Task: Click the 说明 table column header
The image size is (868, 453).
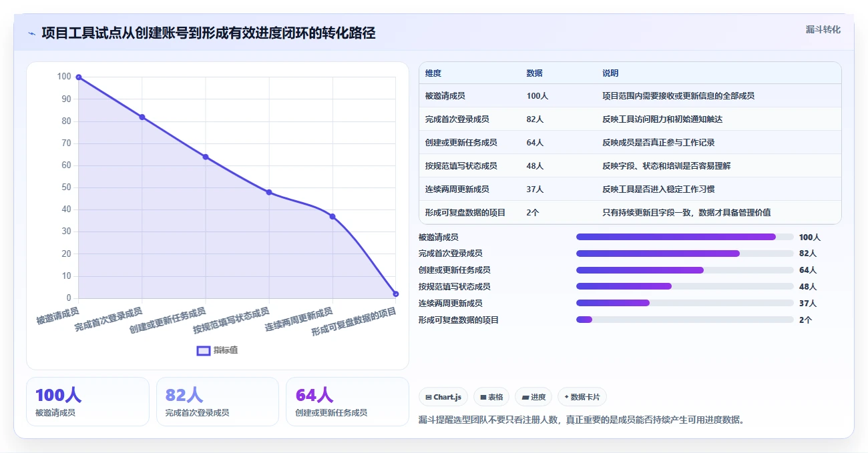Action: point(610,73)
